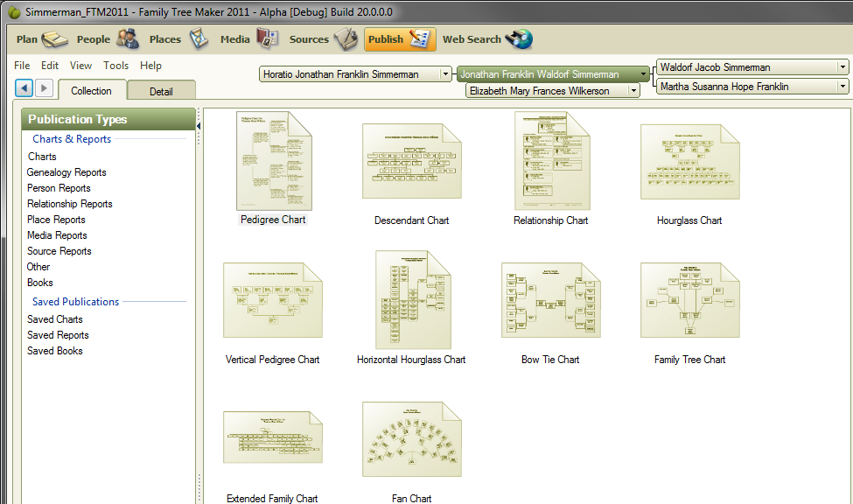The image size is (853, 504).
Task: Open the File menu
Action: click(x=22, y=66)
